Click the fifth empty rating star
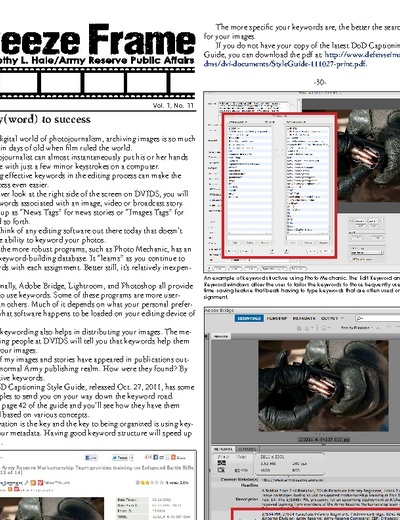 click(x=161, y=482)
